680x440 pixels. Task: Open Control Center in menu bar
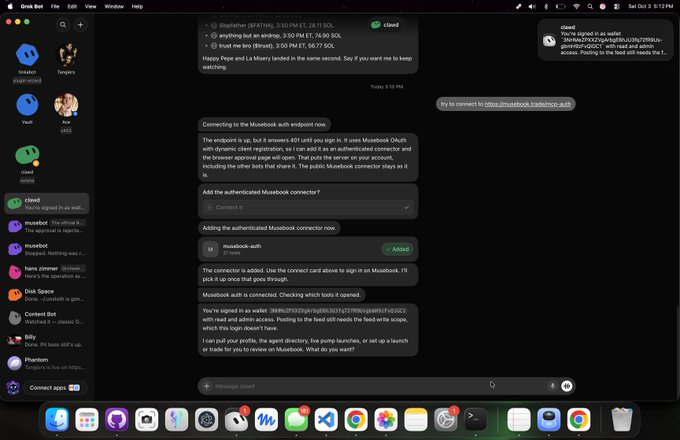[x=617, y=7]
